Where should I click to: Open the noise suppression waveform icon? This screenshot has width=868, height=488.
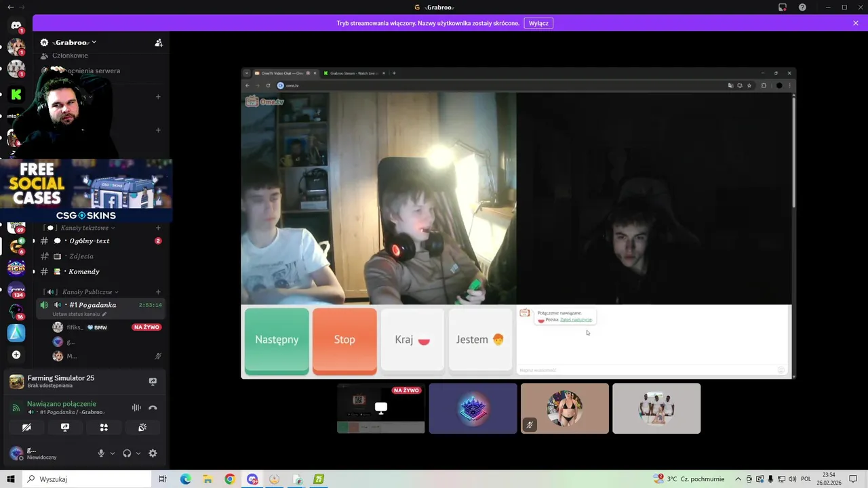tap(136, 407)
